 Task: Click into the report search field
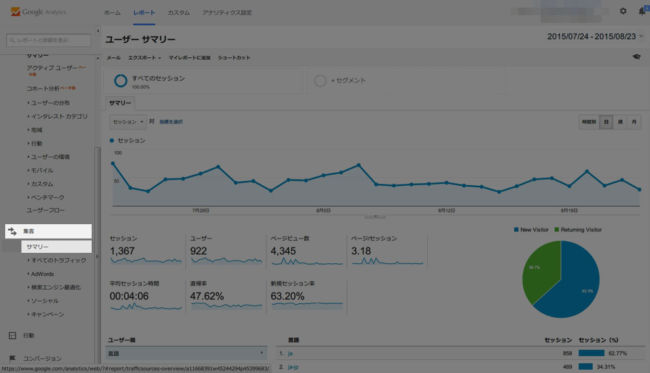point(49,40)
